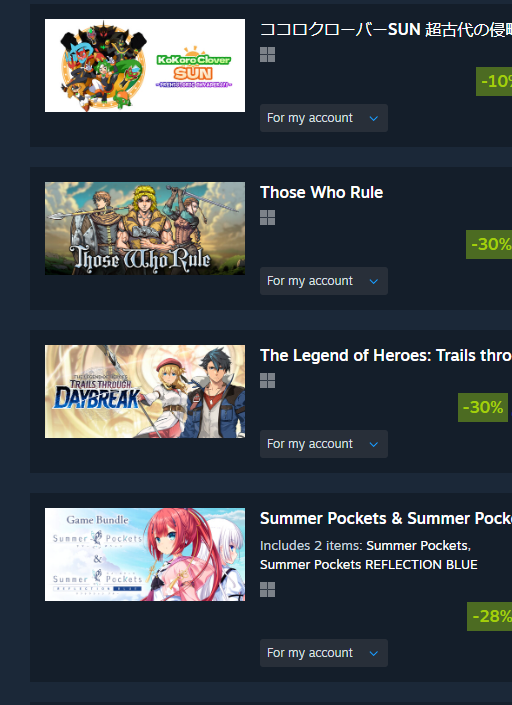Expand 'For my account' dropdown for Trails through Daybreak
The image size is (512, 705).
pyautogui.click(x=324, y=444)
